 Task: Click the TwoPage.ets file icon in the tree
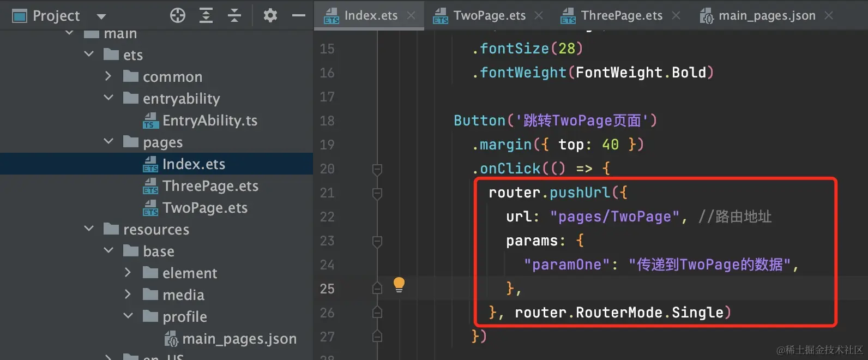click(x=150, y=208)
